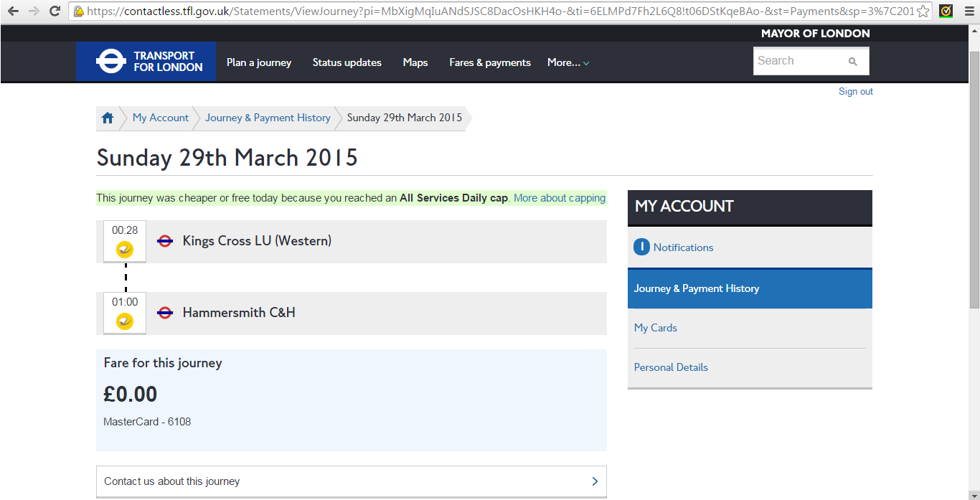980x500 pixels.
Task: Click the Underground roundel beside Kings Cross
Action: [165, 241]
